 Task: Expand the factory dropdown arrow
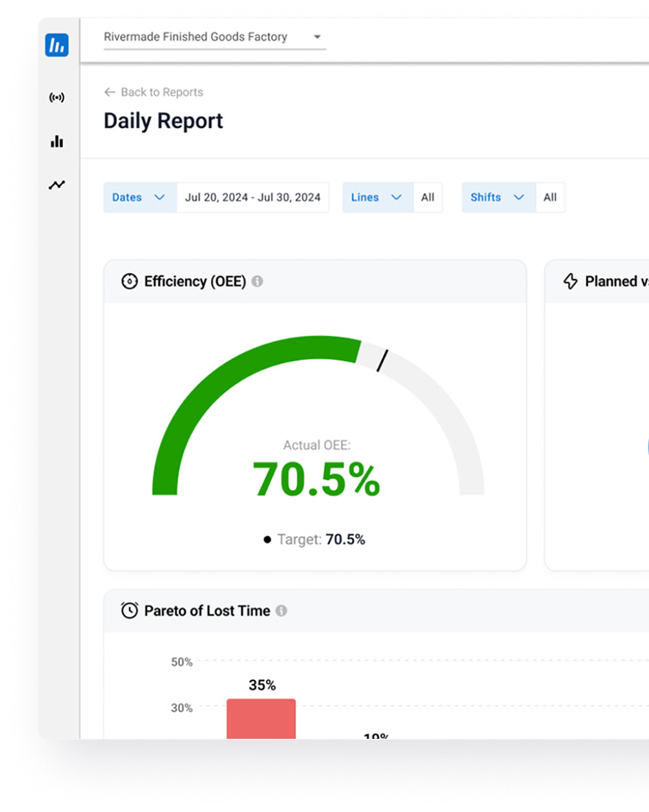[318, 37]
